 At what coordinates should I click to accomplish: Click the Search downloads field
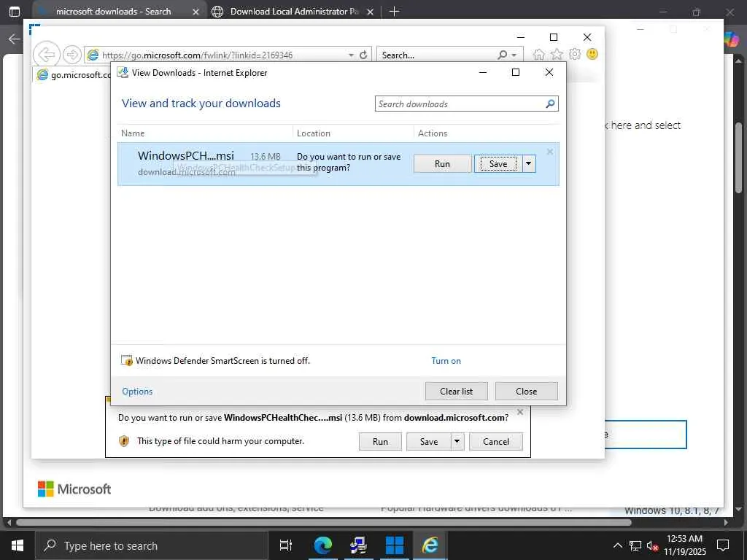(460, 104)
